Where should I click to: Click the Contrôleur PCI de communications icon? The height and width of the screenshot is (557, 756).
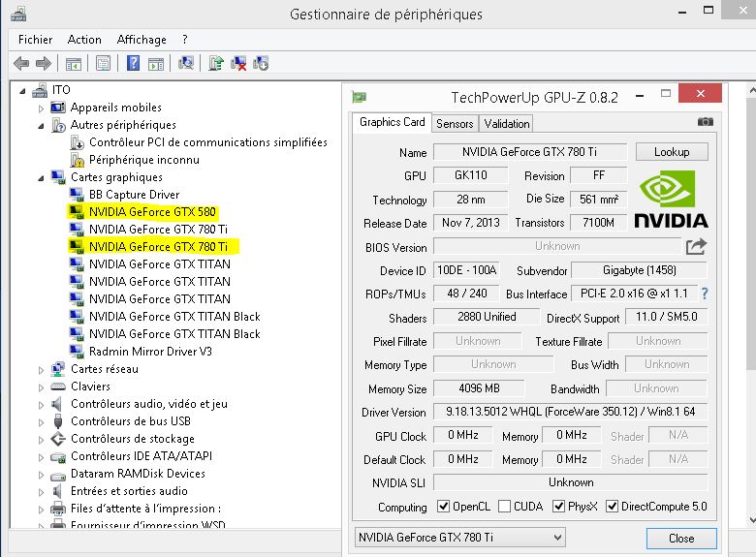(x=78, y=142)
